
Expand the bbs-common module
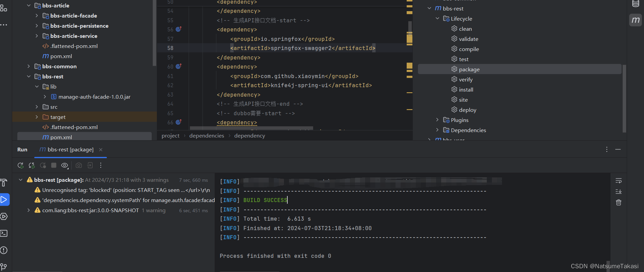[x=29, y=66]
